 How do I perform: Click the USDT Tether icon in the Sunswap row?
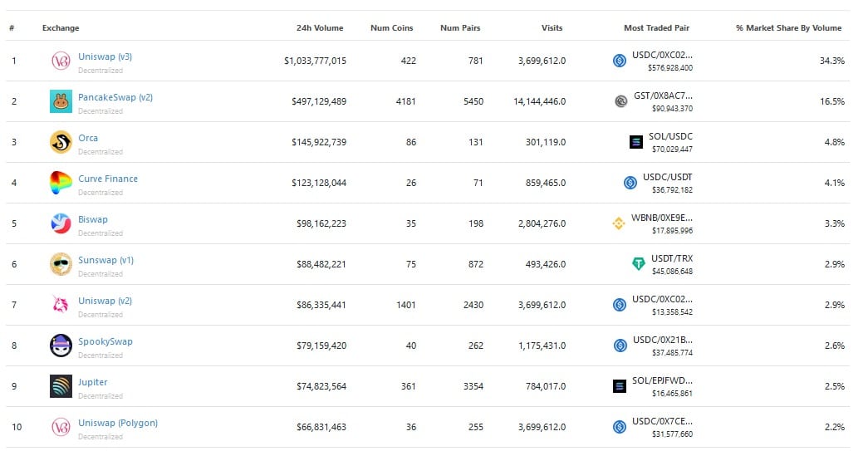(638, 264)
